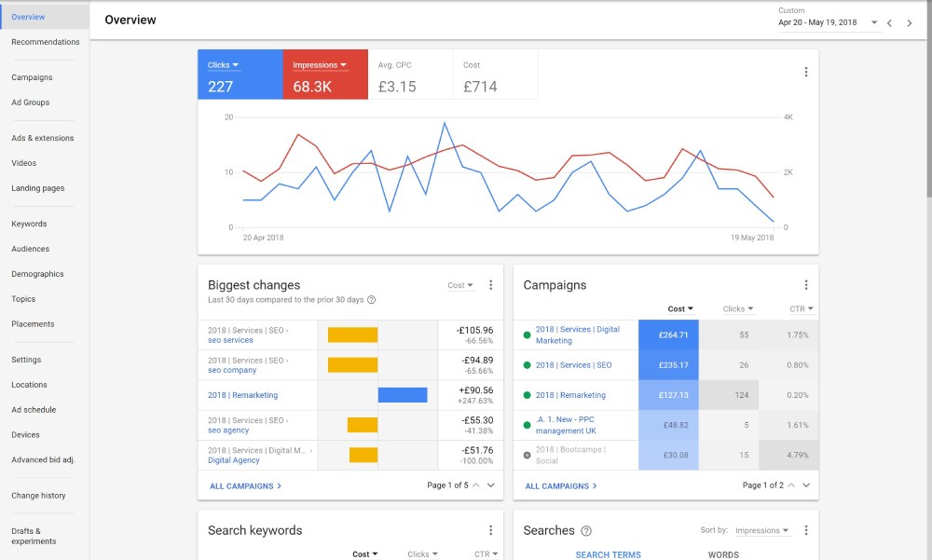Image resolution: width=932 pixels, height=560 pixels.
Task: Open Keywords in sidebar
Action: coord(29,225)
